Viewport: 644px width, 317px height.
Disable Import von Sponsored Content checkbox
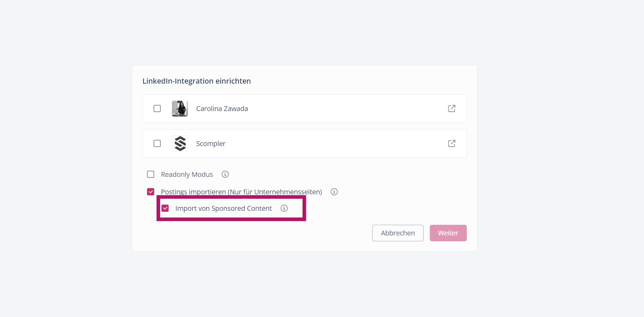click(165, 208)
